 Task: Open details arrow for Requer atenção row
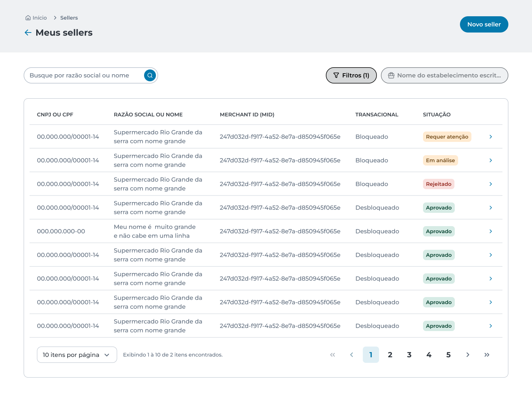pos(491,137)
